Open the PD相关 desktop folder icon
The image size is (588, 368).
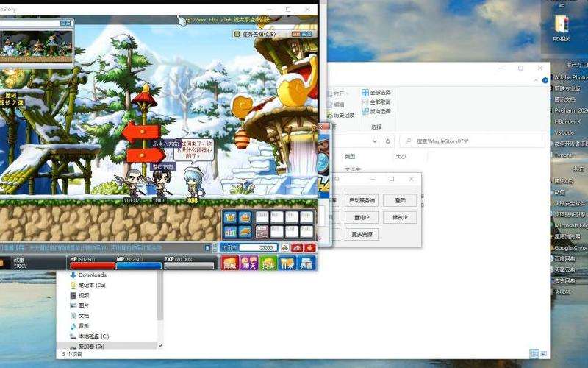point(562,28)
